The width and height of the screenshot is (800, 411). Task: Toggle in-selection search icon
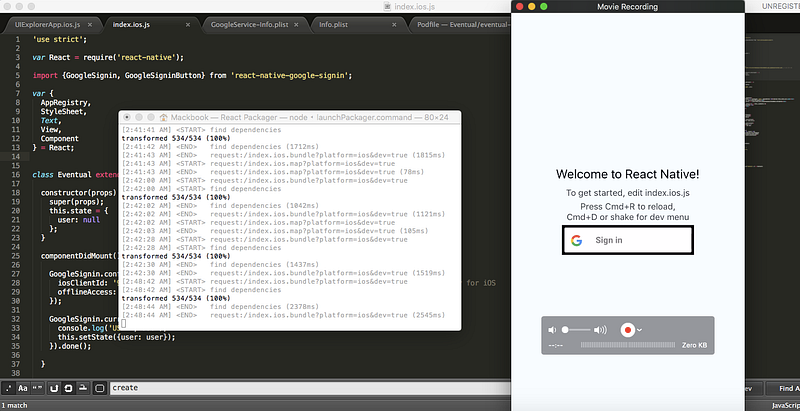(x=68, y=388)
